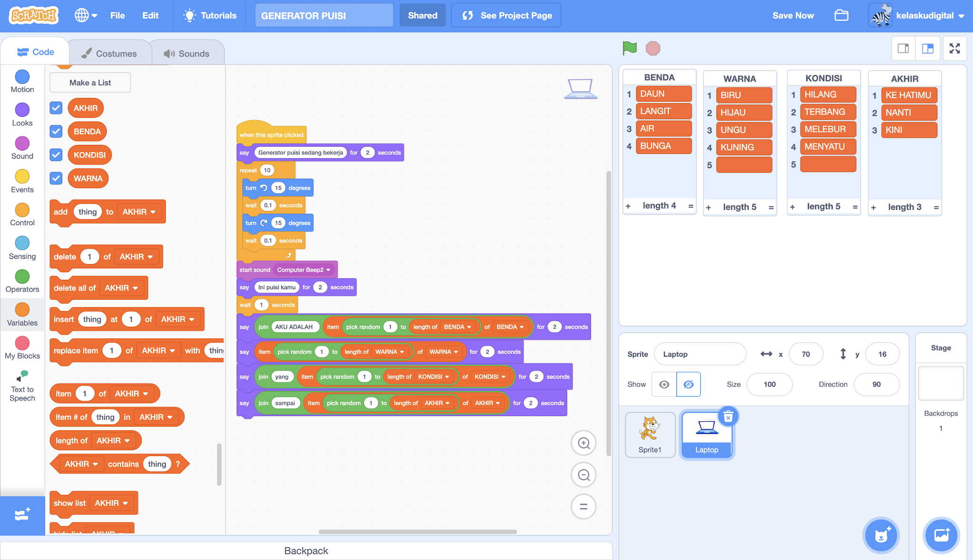Zoom in on the code workspace
Screen dimensions: 973x560
583,443
